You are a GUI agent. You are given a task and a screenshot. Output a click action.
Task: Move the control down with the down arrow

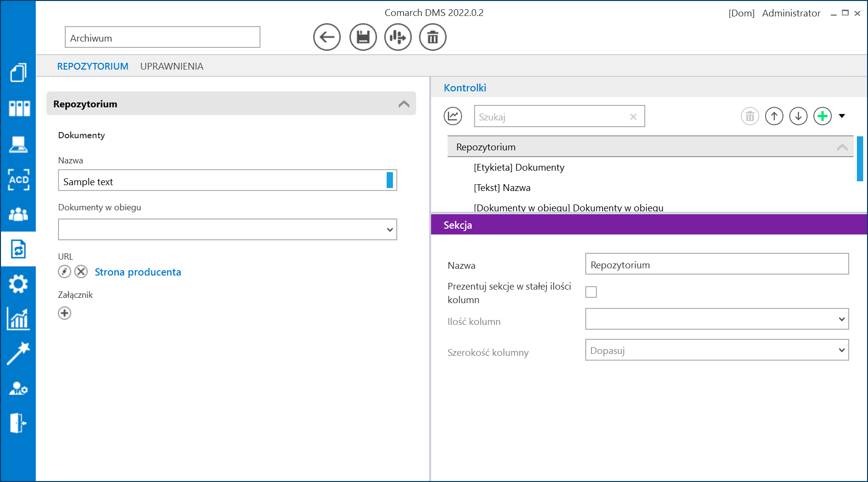[x=798, y=116]
